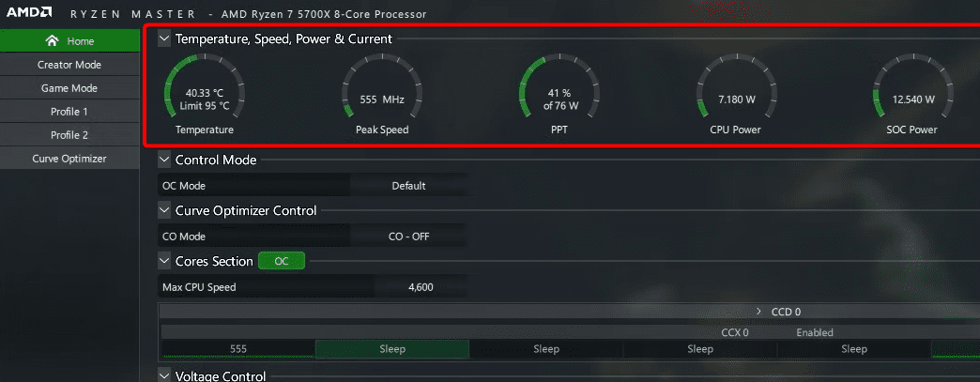Collapse the Temperature, Speed, Power & Current section
980x382 pixels.
(x=164, y=38)
